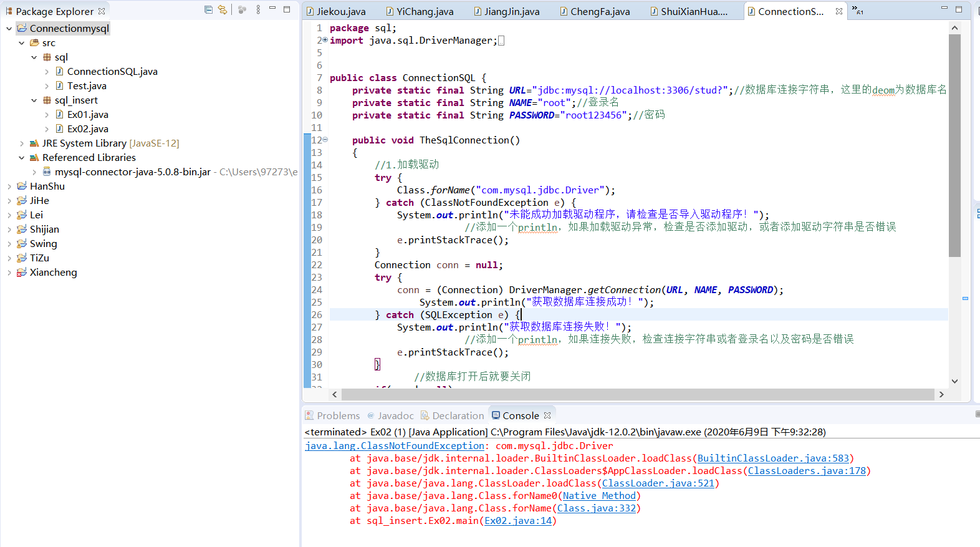Open Package Explorer View Menu dots
The image size is (980, 547).
pos(258,9)
